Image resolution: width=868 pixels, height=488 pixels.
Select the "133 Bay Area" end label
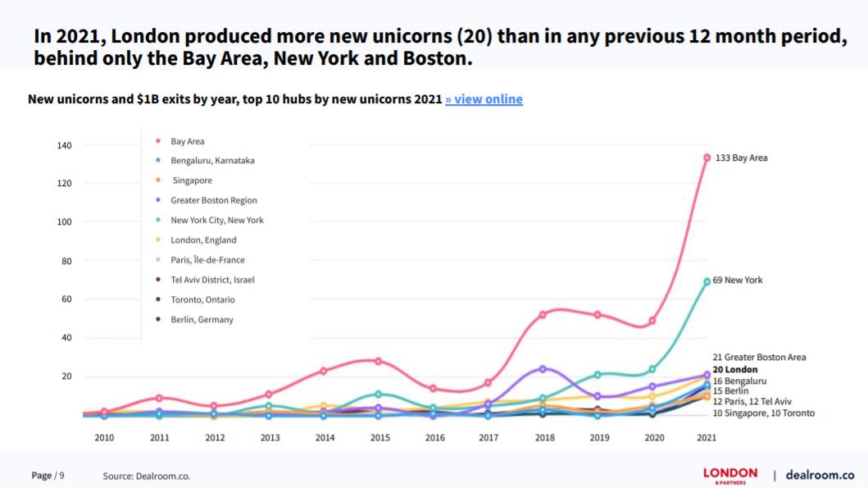[x=741, y=157]
